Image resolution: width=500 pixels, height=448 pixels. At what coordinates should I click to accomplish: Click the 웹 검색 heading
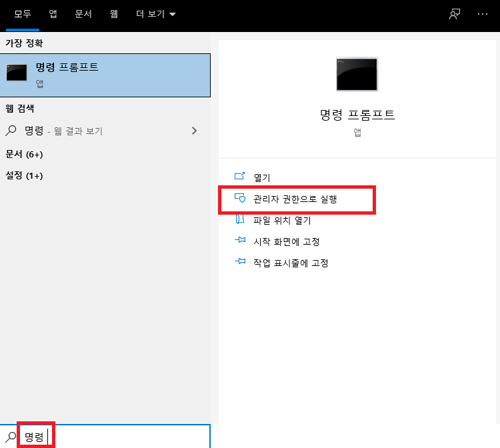tap(20, 109)
